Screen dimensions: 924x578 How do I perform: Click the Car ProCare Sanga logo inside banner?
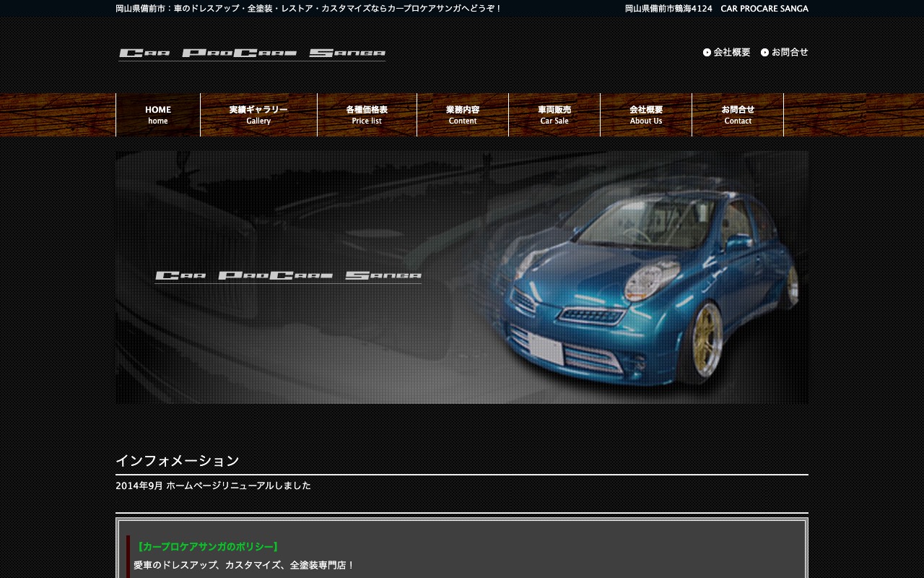[x=288, y=276]
